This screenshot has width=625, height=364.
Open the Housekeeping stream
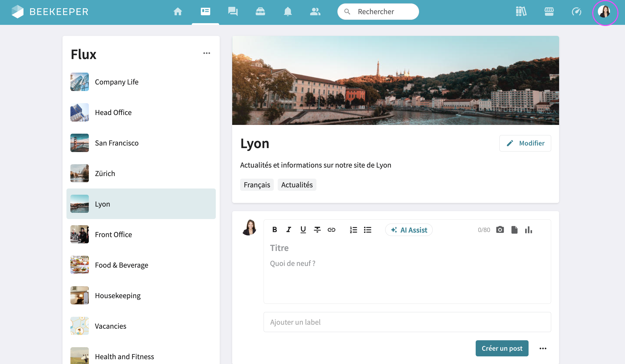click(x=141, y=296)
